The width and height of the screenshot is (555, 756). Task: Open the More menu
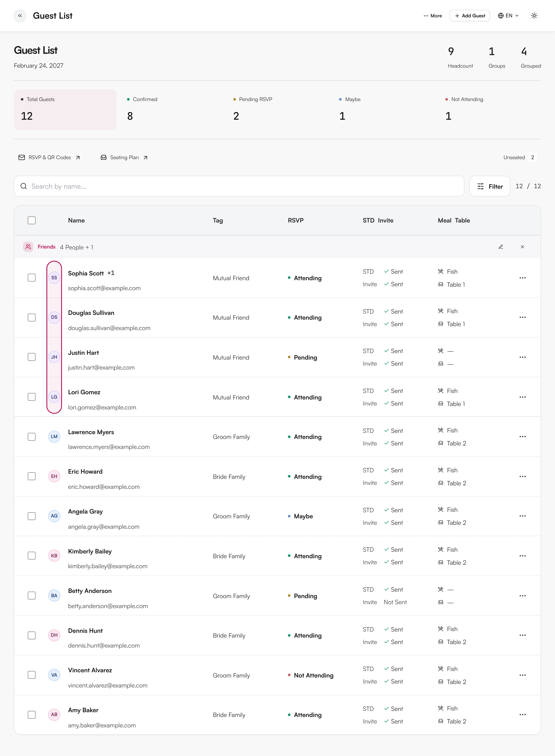coord(433,15)
